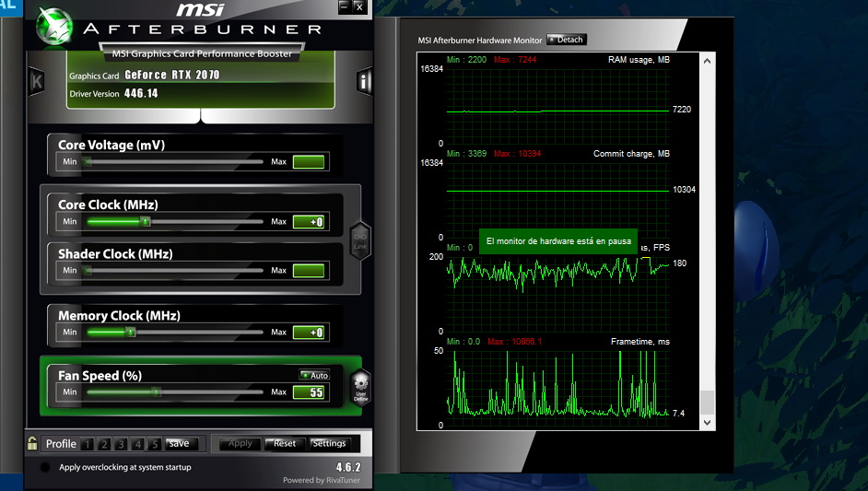Click the RAM usage graph

pyautogui.click(x=558, y=106)
